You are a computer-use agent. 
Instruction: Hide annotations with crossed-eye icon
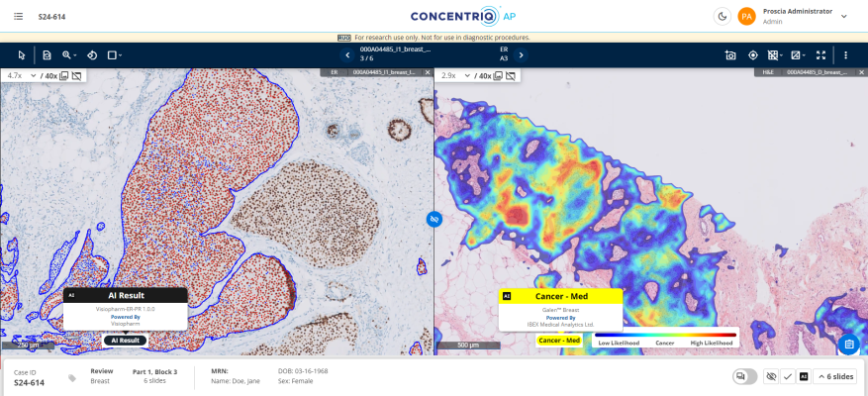coord(771,376)
